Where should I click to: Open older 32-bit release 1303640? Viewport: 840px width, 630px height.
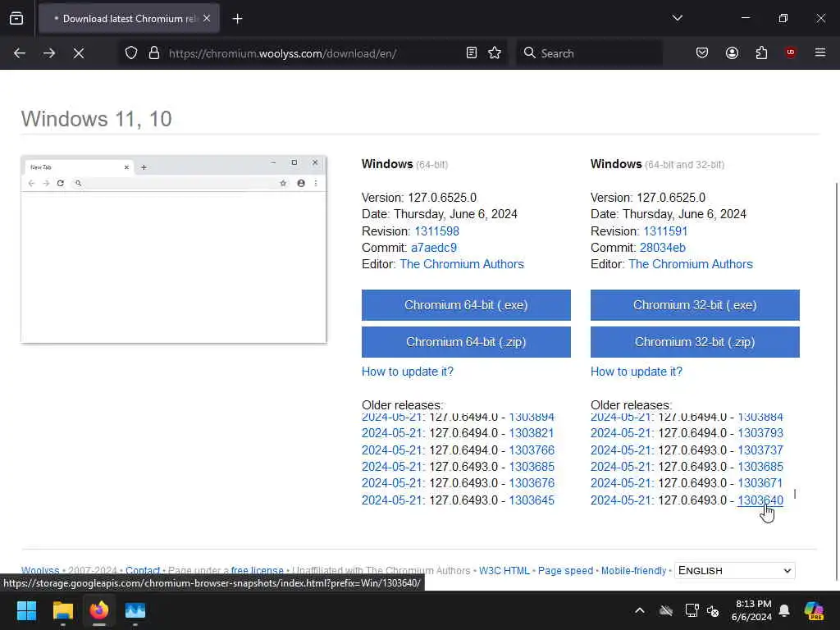(760, 500)
